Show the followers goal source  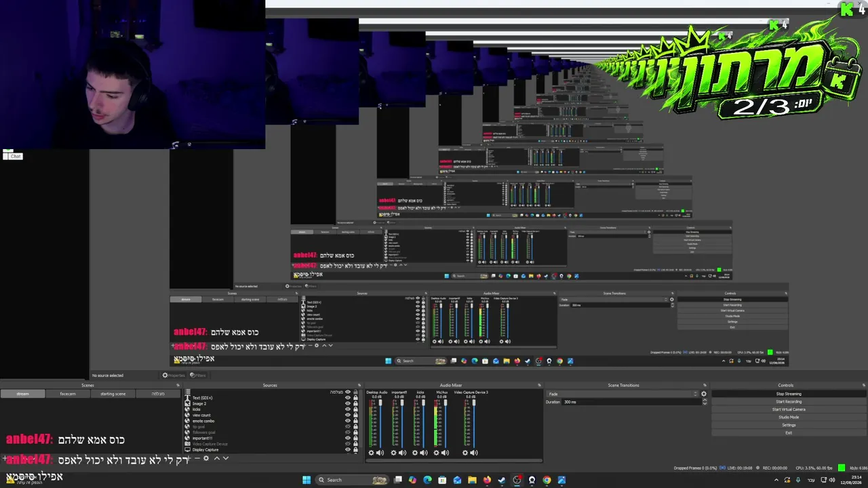[348, 432]
